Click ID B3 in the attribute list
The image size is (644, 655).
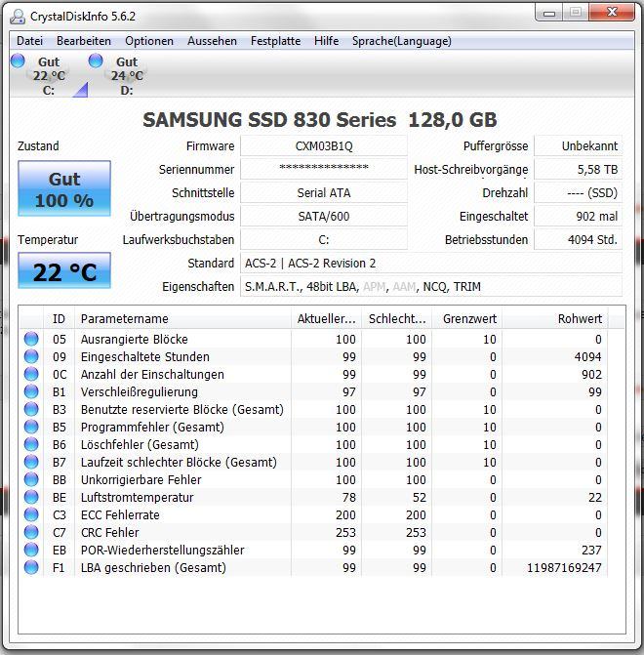[x=60, y=409]
